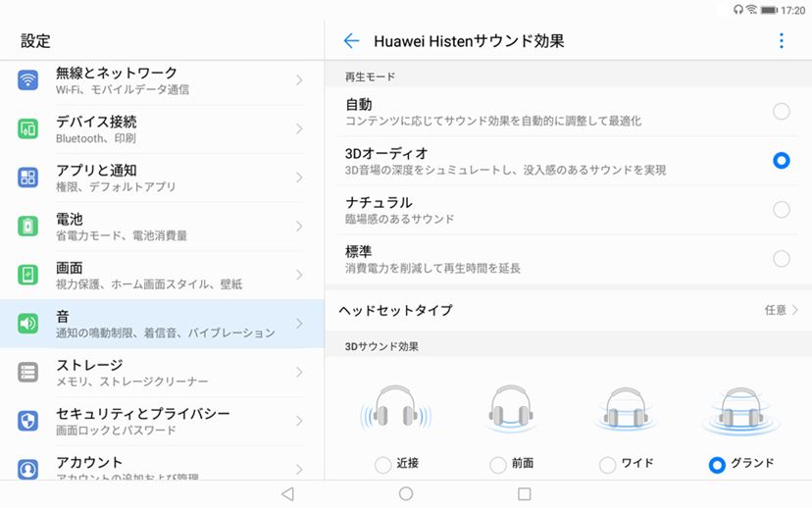Viewport: 812px width, 508px height.
Task: Tap the アカウント account icon
Action: [x=28, y=469]
